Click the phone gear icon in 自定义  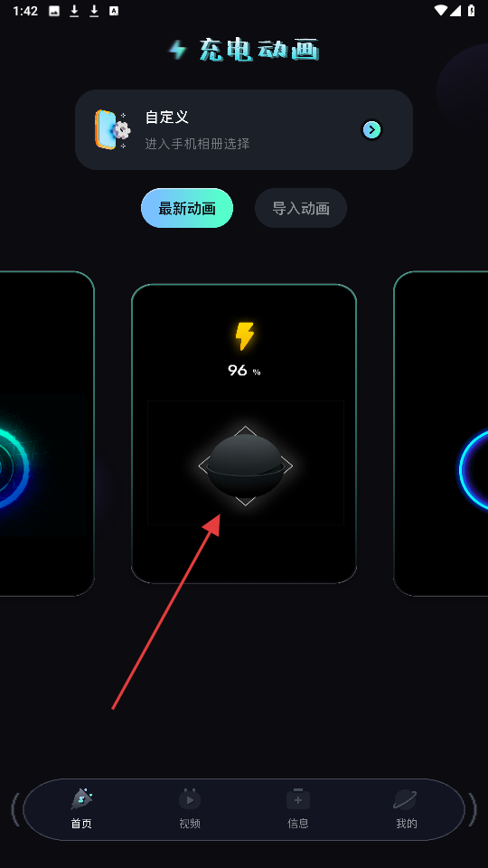[113, 129]
